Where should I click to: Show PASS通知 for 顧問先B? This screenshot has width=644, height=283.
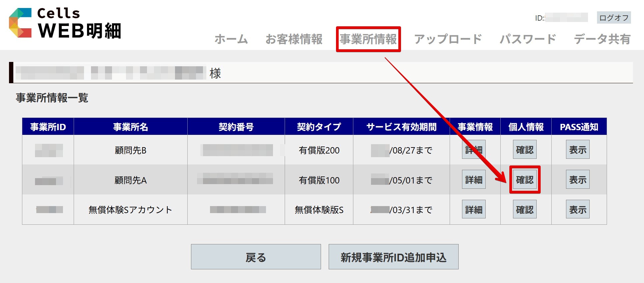click(x=577, y=149)
